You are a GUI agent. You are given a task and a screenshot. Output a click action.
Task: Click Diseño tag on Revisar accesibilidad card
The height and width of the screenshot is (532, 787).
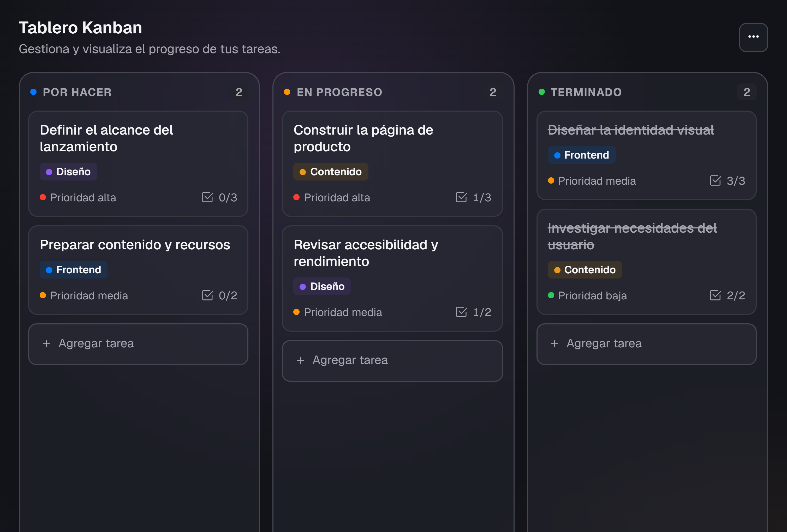[322, 286]
